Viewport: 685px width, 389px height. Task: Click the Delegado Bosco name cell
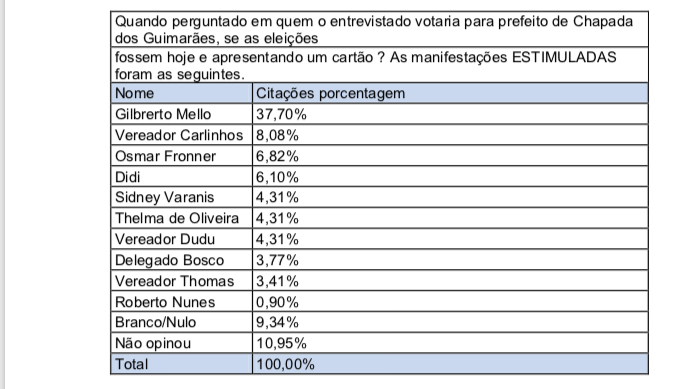tap(181, 260)
